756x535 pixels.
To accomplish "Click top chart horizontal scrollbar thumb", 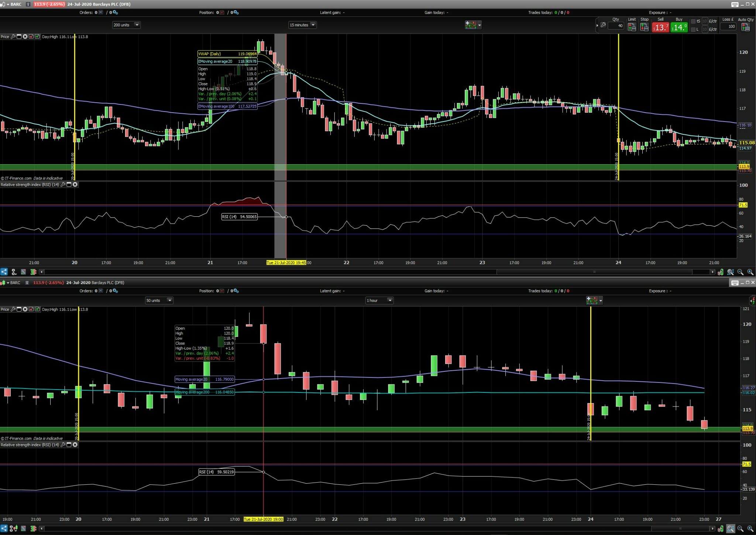I will tap(594, 272).
